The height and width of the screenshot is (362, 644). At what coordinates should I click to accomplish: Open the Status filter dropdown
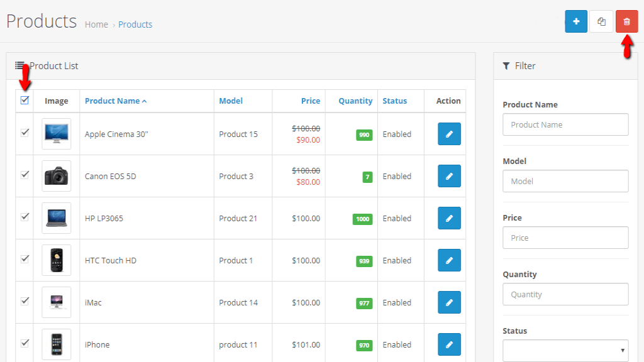pyautogui.click(x=564, y=351)
